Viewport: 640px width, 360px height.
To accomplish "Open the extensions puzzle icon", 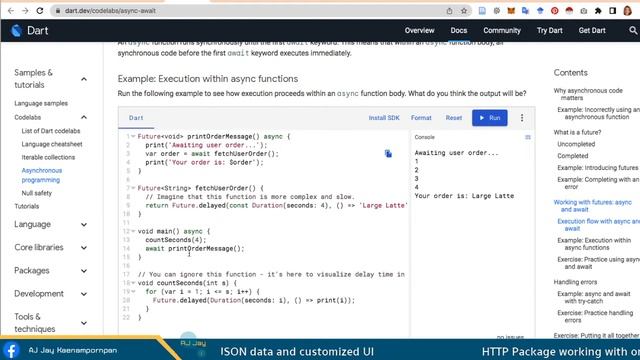I will pos(598,11).
